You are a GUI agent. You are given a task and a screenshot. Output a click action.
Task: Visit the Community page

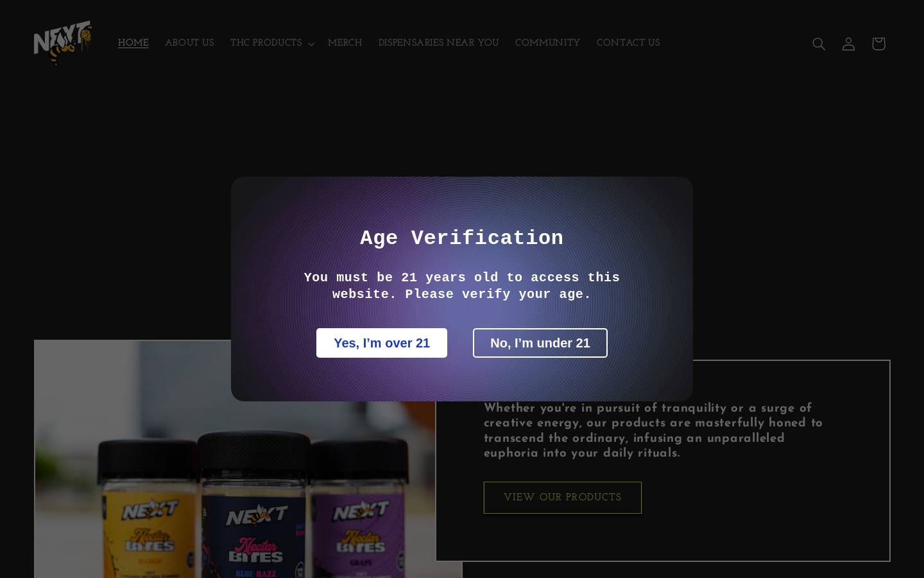tap(547, 43)
